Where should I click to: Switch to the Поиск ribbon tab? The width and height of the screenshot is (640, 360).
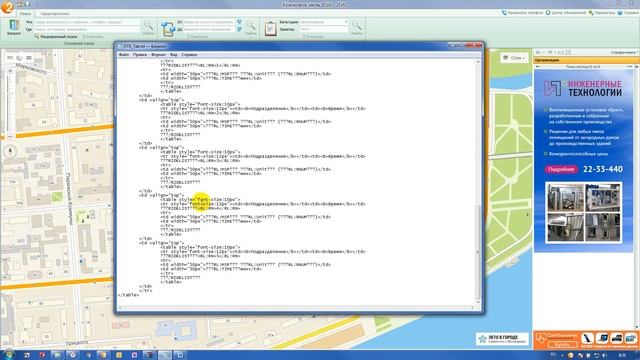[x=25, y=13]
